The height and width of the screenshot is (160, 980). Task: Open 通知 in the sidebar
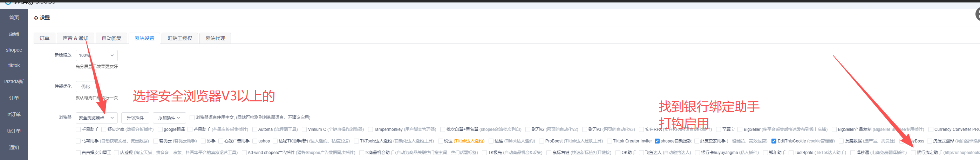tap(14, 147)
